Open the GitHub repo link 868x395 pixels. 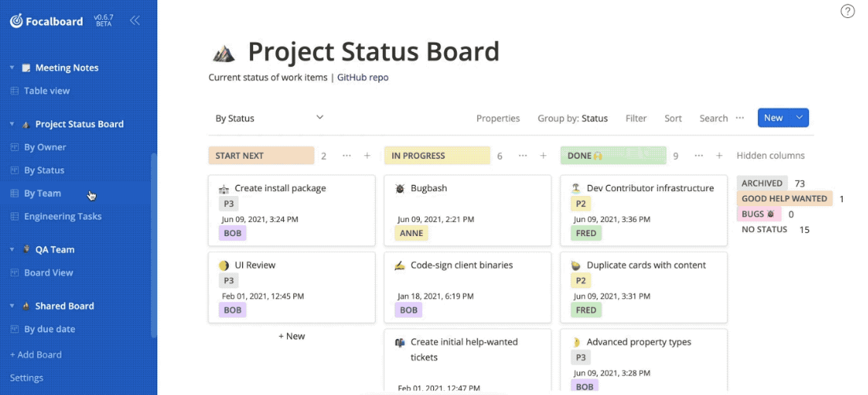click(x=362, y=78)
